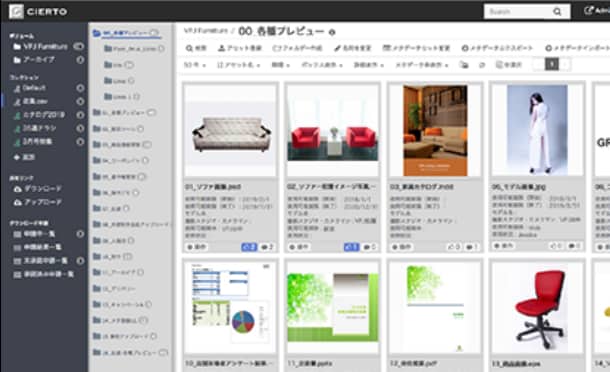Click the operation button under sofa image
This screenshot has height=372, width=610.
click(197, 247)
